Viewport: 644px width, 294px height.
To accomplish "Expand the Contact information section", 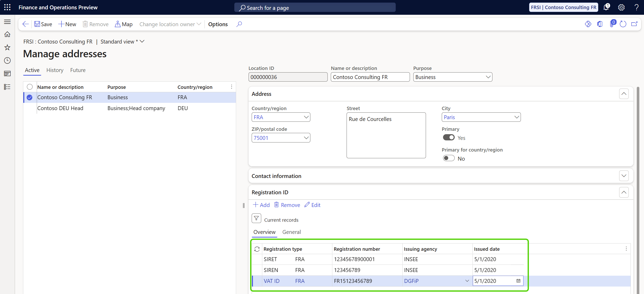I will point(624,176).
